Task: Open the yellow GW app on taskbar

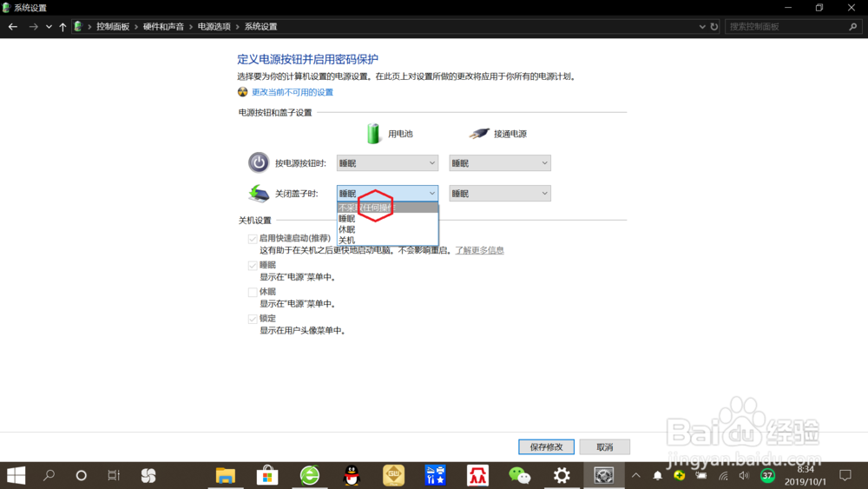Action: [x=393, y=475]
